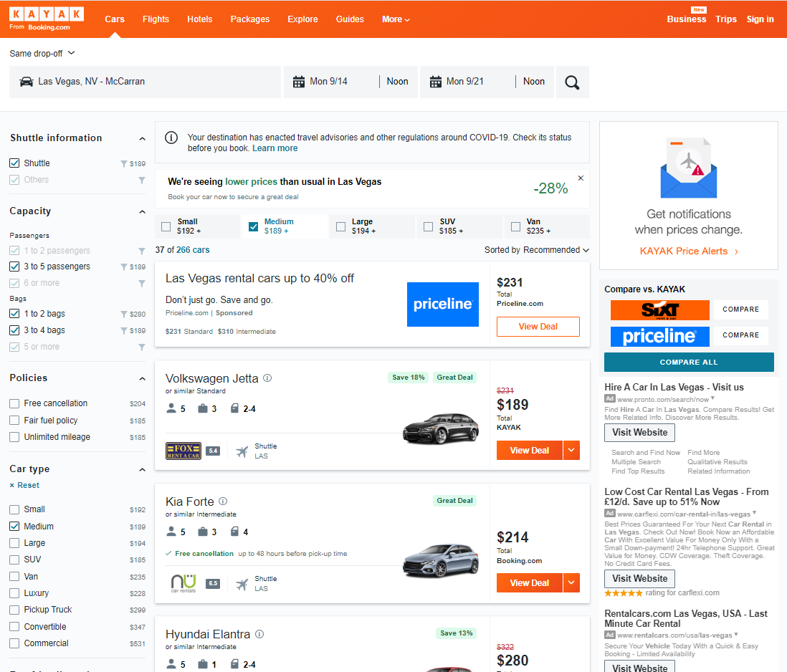The width and height of the screenshot is (787, 672).
Task: Click the Sixt logo in compare box
Action: 660,310
